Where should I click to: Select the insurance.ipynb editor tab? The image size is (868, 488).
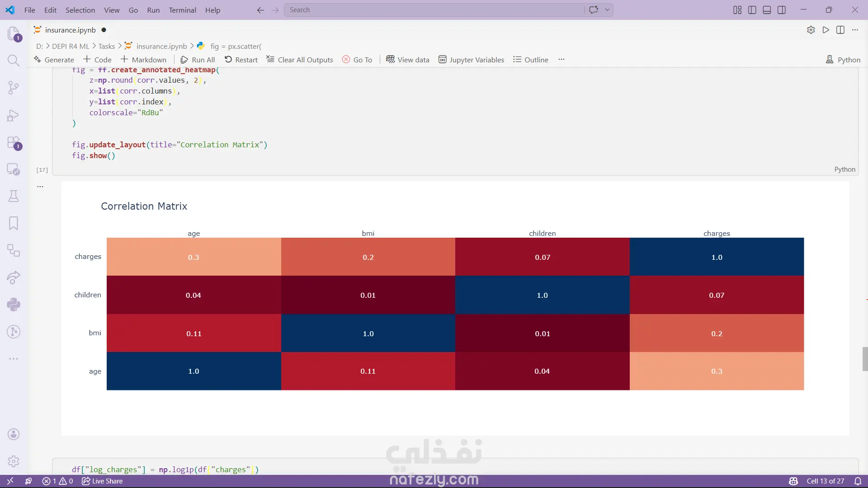pos(70,30)
